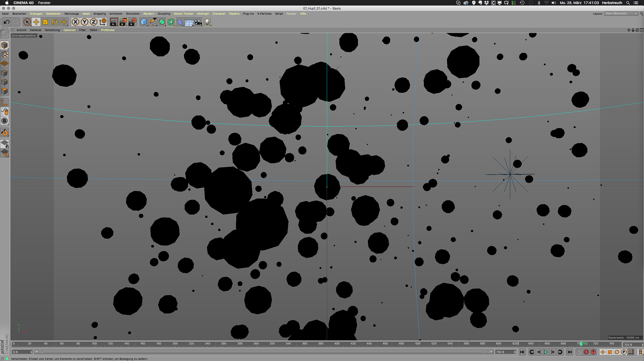The height and width of the screenshot is (361, 644).
Task: Switch to Polygons mode
Action: point(5,91)
